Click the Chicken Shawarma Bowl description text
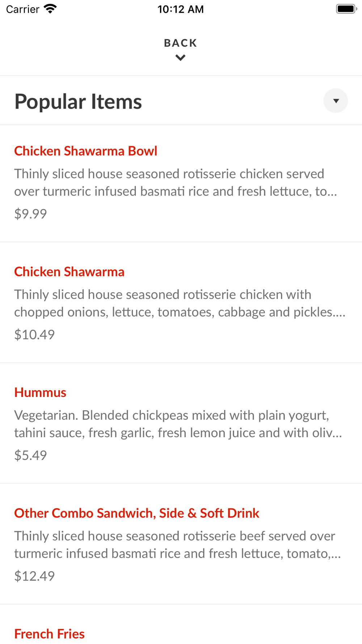362x644 pixels. (x=176, y=183)
